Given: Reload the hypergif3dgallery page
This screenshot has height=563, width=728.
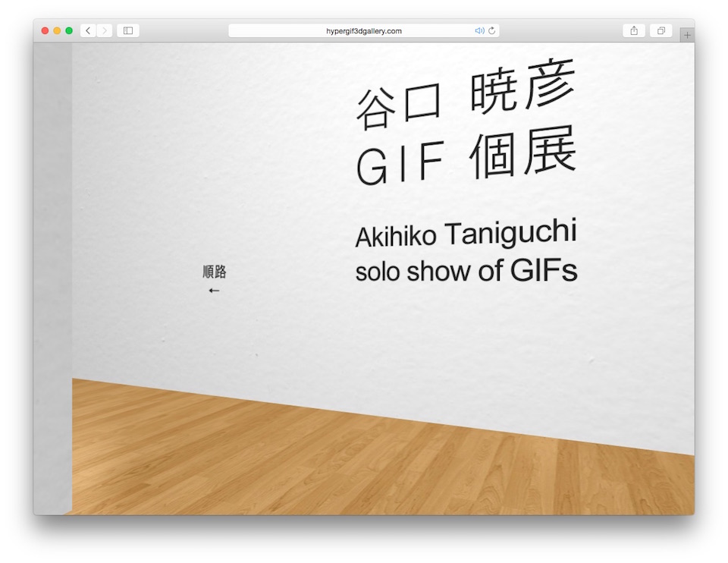Looking at the screenshot, I should click(491, 31).
